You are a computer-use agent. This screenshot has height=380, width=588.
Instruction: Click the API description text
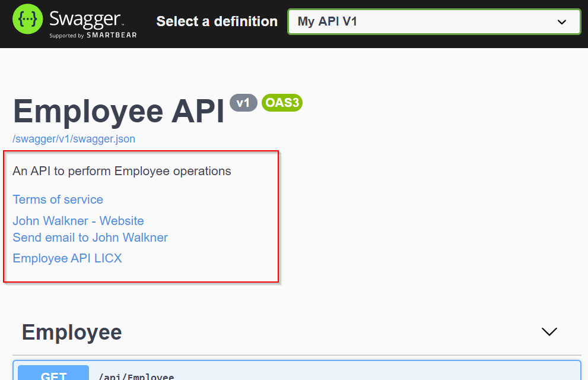point(122,171)
